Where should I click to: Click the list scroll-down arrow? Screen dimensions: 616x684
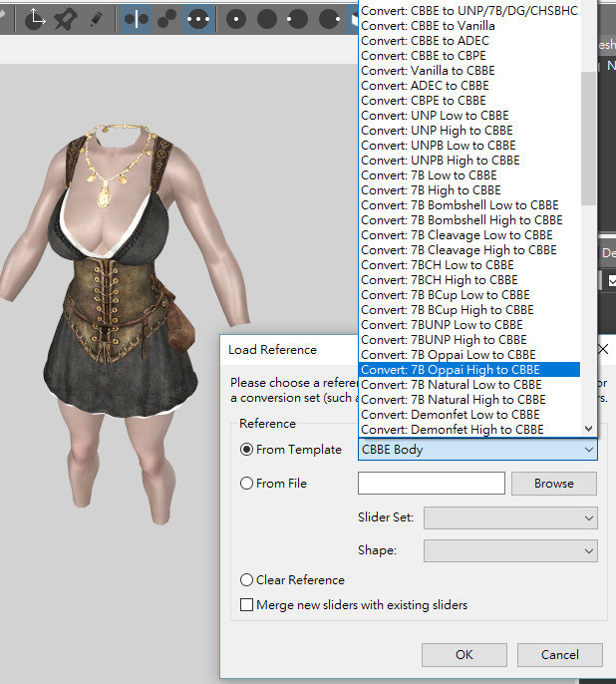(588, 429)
